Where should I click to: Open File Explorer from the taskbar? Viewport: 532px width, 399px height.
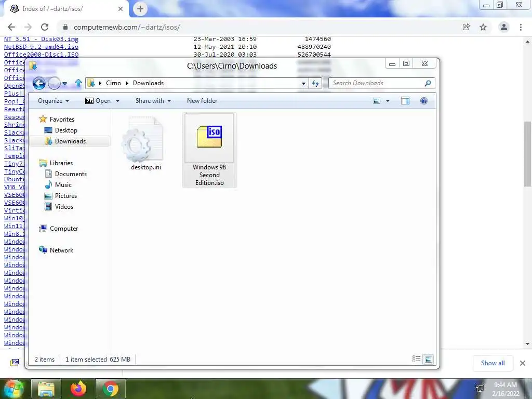coord(46,389)
